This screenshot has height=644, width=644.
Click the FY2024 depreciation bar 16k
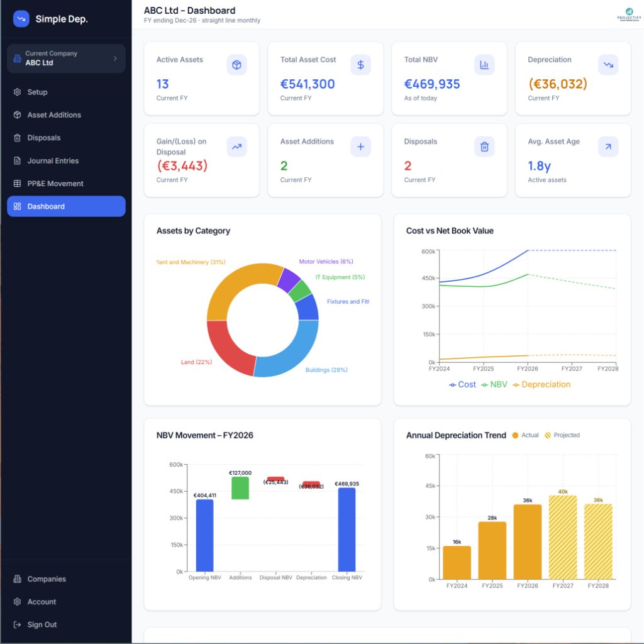(457, 562)
